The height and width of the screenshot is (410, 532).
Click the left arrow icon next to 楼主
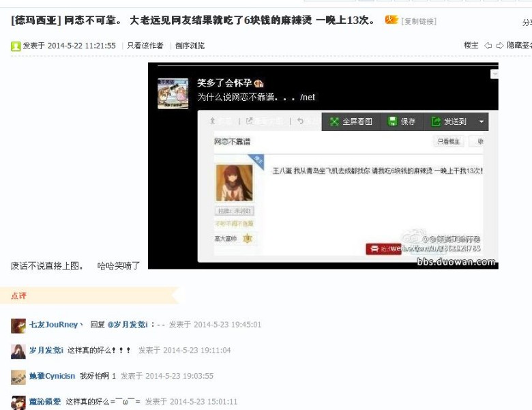(488, 46)
